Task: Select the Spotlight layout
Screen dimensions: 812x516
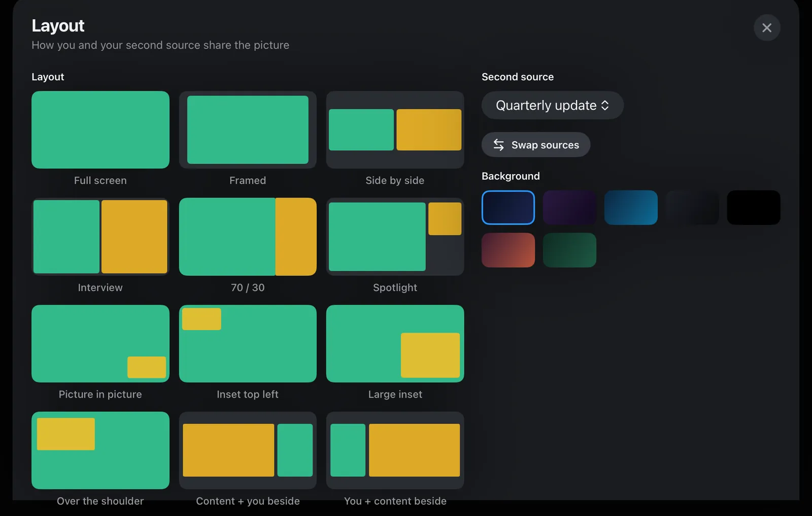Action: [395, 237]
